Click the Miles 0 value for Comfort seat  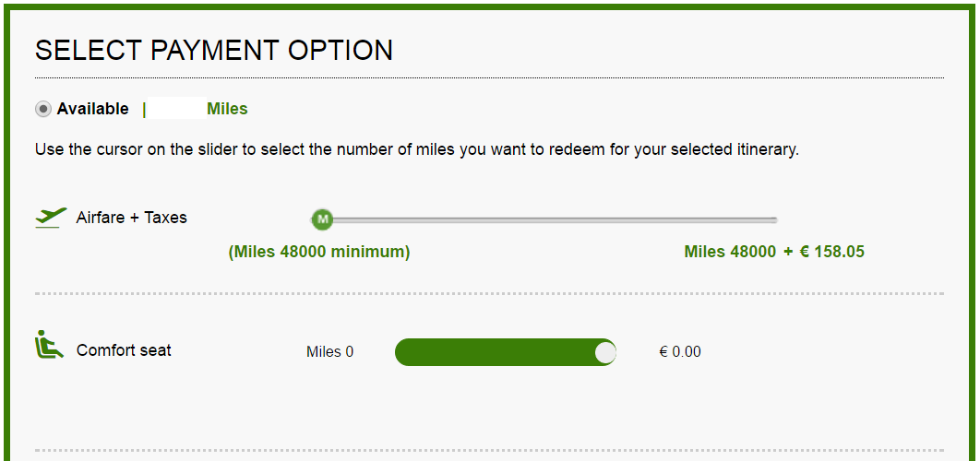click(x=329, y=351)
